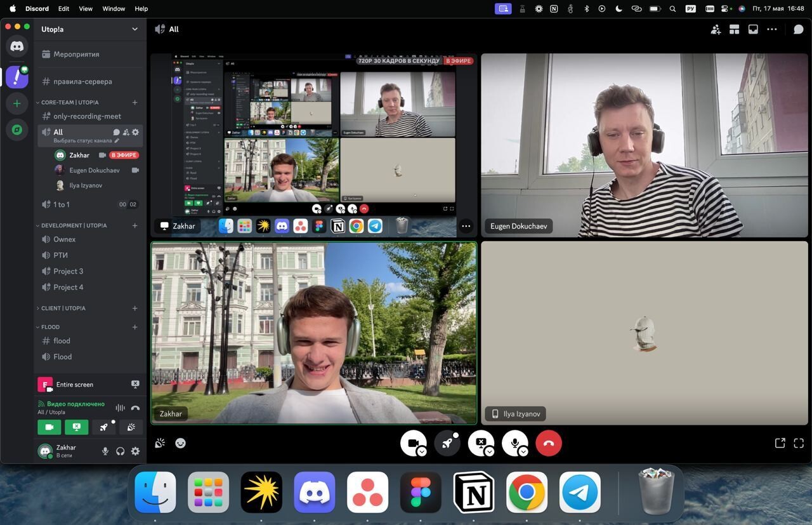This screenshot has height=525, width=812.
Task: Enter full screen mode for the call
Action: pos(799,443)
